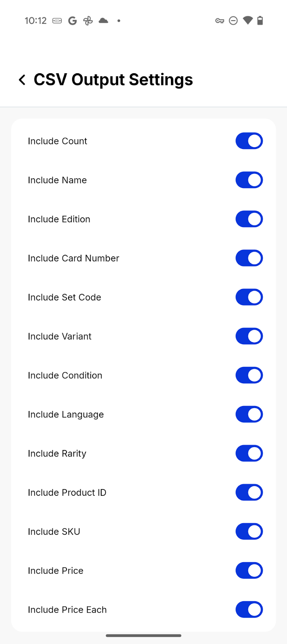Turn off Include Variant toggle
287x644 pixels.
249,336
